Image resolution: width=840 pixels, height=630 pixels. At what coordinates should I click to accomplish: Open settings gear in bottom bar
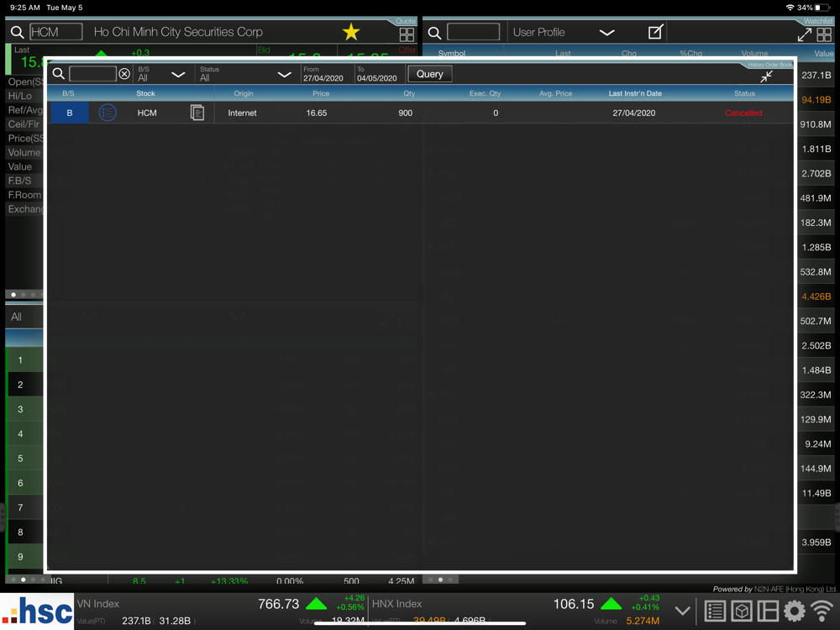pyautogui.click(x=795, y=611)
